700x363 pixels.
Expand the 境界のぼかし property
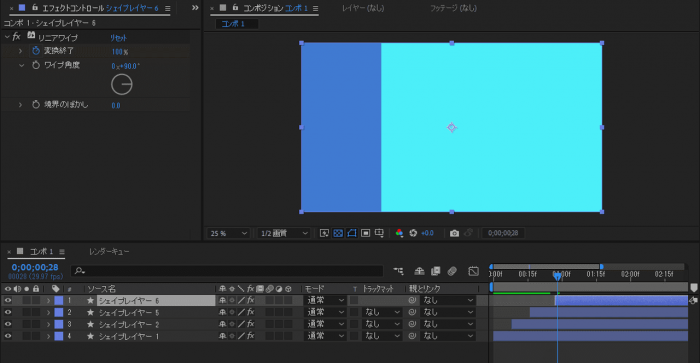tap(20, 104)
